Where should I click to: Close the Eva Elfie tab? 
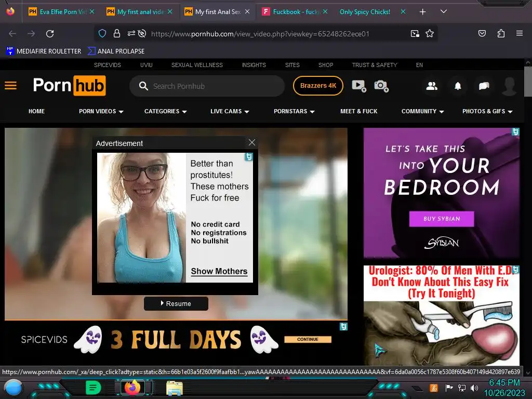[92, 12]
